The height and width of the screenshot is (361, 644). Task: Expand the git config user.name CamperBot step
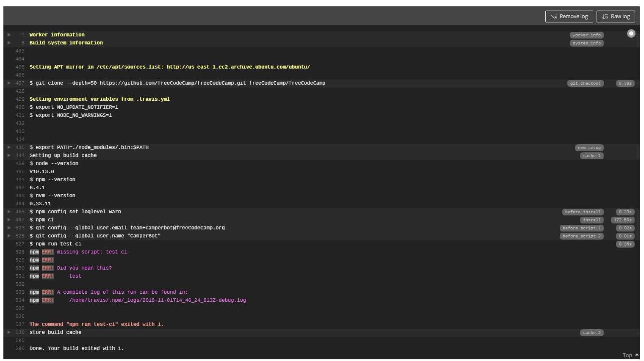pyautogui.click(x=9, y=236)
